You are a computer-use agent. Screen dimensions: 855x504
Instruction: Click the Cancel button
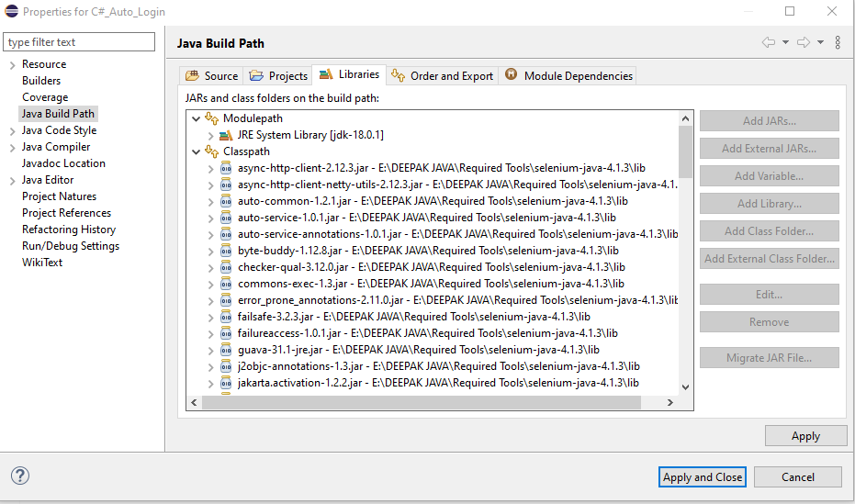(798, 476)
